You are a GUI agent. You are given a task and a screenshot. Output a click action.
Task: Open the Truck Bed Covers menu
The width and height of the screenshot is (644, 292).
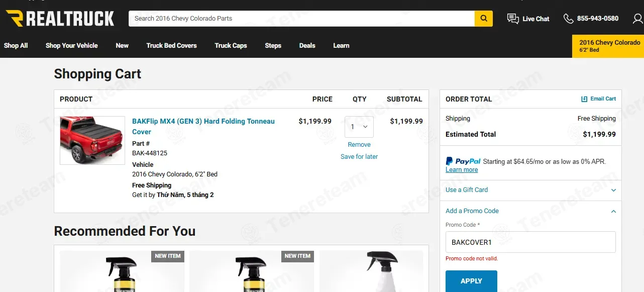point(171,46)
